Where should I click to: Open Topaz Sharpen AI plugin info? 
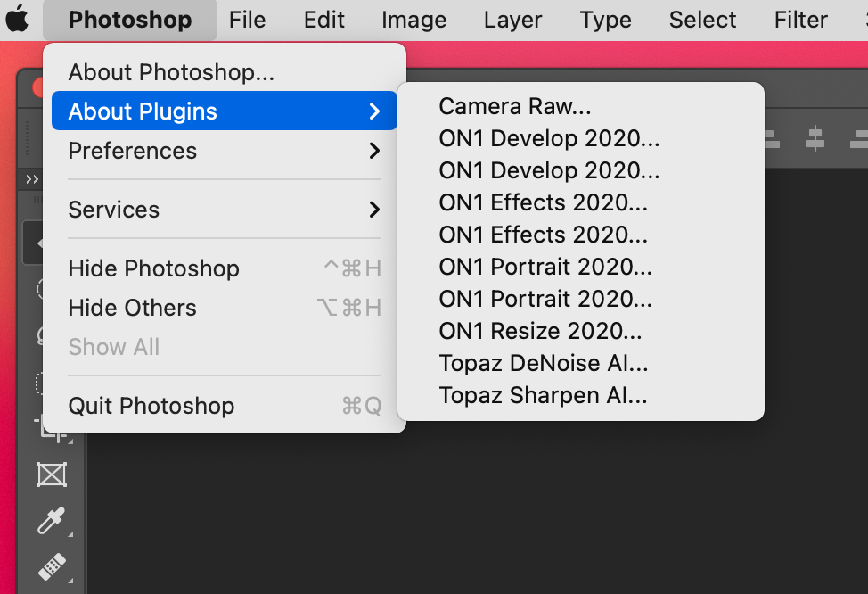[544, 396]
